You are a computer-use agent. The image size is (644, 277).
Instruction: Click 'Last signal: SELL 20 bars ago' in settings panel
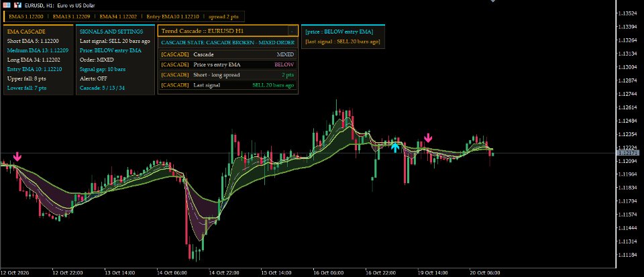(115, 41)
